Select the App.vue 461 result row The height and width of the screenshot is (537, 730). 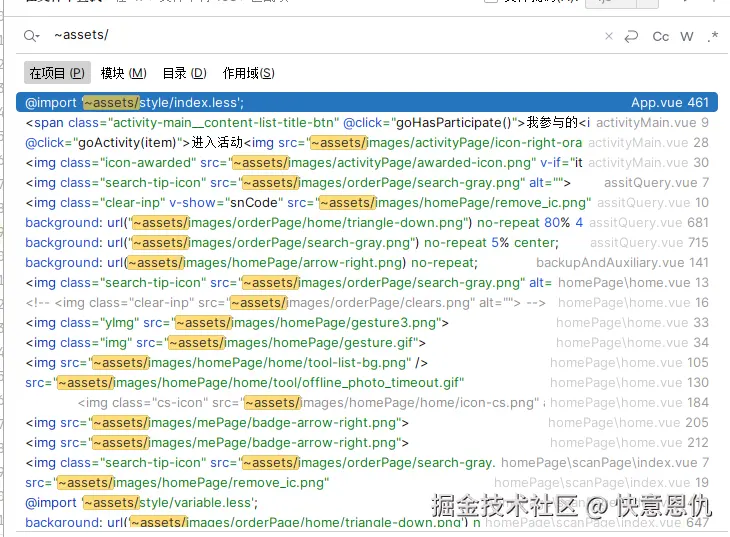click(367, 102)
